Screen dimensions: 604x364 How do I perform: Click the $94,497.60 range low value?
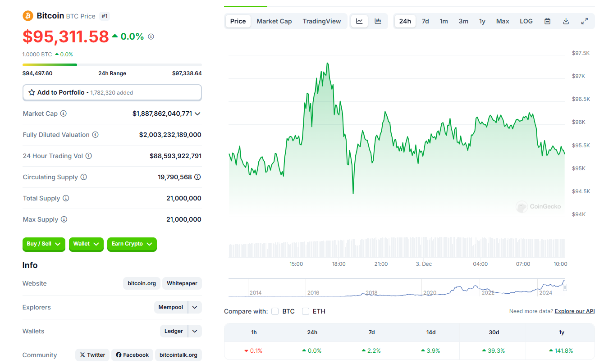[37, 73]
